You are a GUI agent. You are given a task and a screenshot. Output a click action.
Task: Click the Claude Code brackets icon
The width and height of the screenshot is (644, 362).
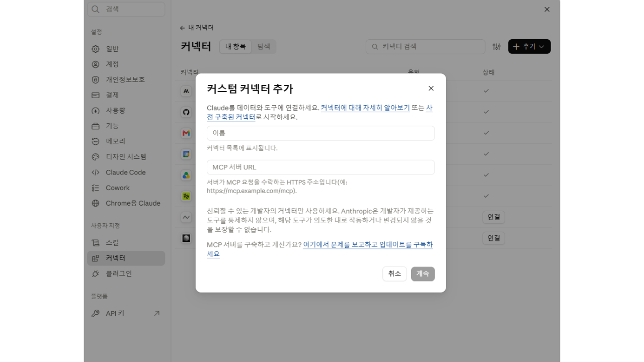click(96, 172)
